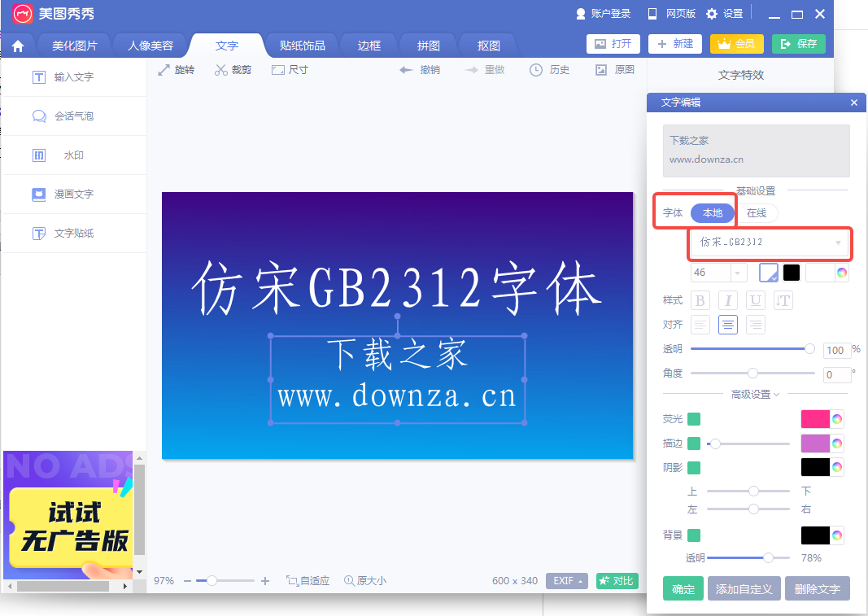
Task: Toggle the 背景 background checkbox
Action: (694, 535)
